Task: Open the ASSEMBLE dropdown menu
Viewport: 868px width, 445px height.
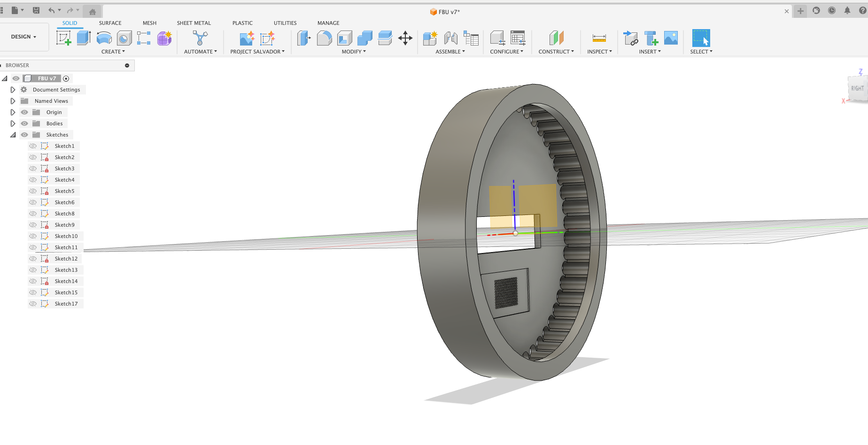Action: tap(450, 52)
